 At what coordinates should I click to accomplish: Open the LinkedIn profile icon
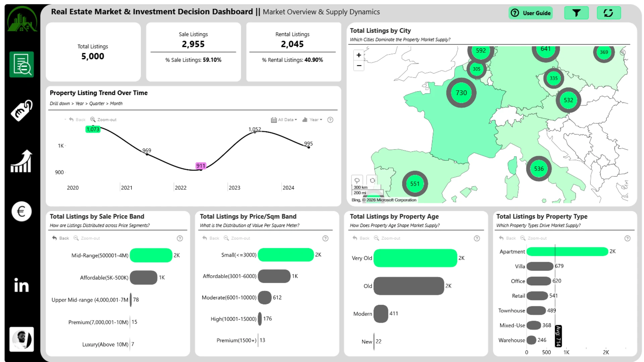[21, 286]
